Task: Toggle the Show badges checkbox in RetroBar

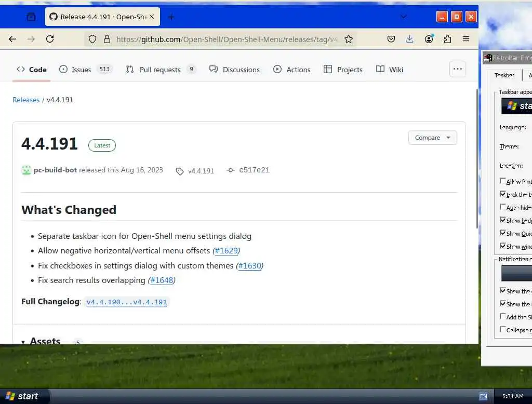Action: [x=502, y=220]
